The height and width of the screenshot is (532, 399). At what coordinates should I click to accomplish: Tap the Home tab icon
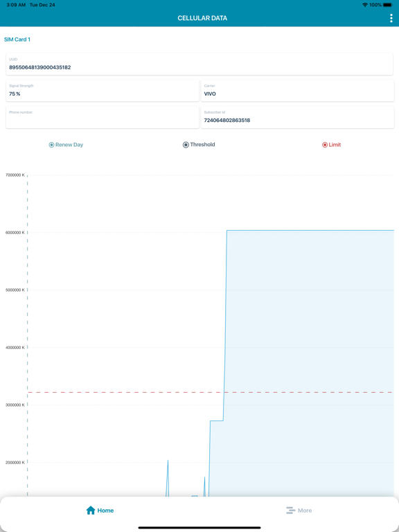91,511
